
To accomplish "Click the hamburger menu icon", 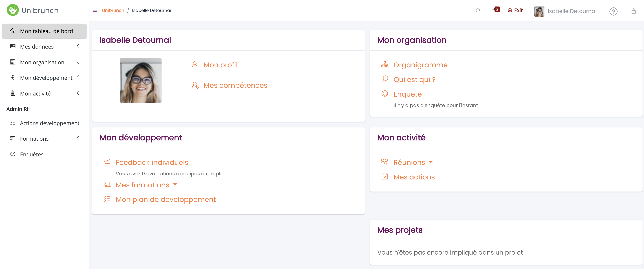I will click(x=95, y=10).
